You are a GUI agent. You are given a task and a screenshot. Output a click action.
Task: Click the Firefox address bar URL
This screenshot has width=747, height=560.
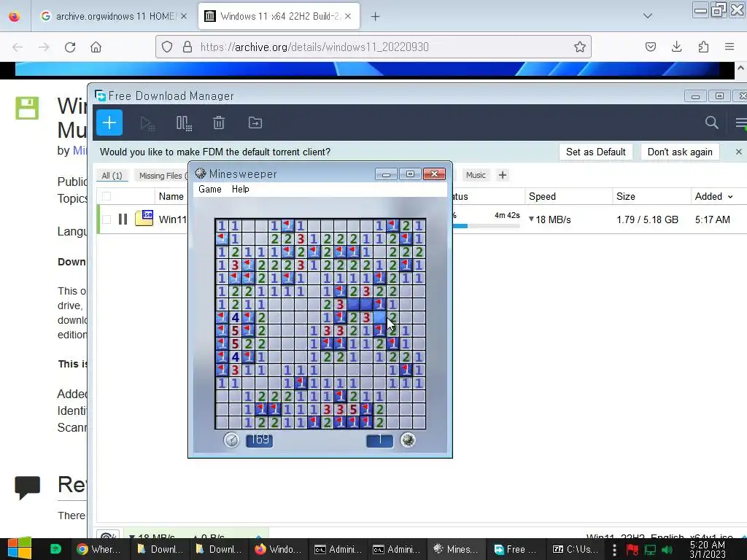tap(314, 47)
